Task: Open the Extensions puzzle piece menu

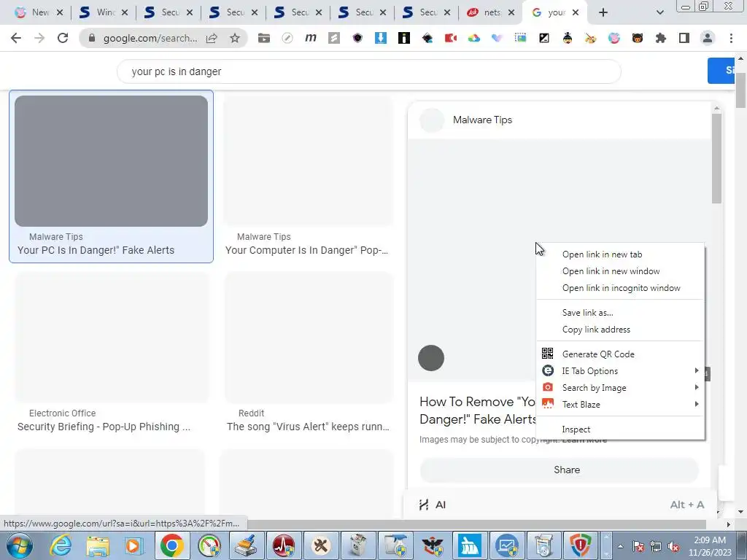Action: (x=661, y=38)
